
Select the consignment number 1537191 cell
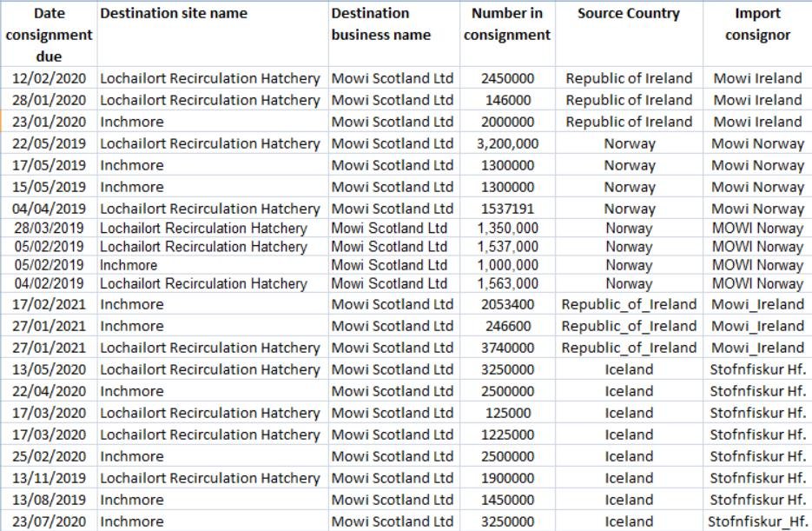[x=507, y=209]
